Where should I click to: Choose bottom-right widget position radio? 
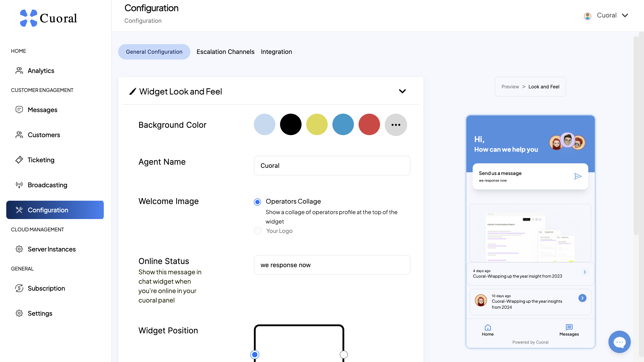(344, 354)
